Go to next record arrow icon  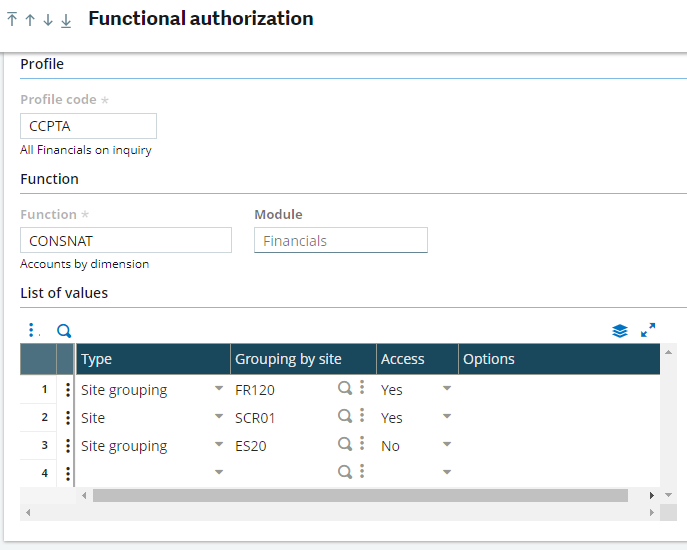click(x=48, y=20)
